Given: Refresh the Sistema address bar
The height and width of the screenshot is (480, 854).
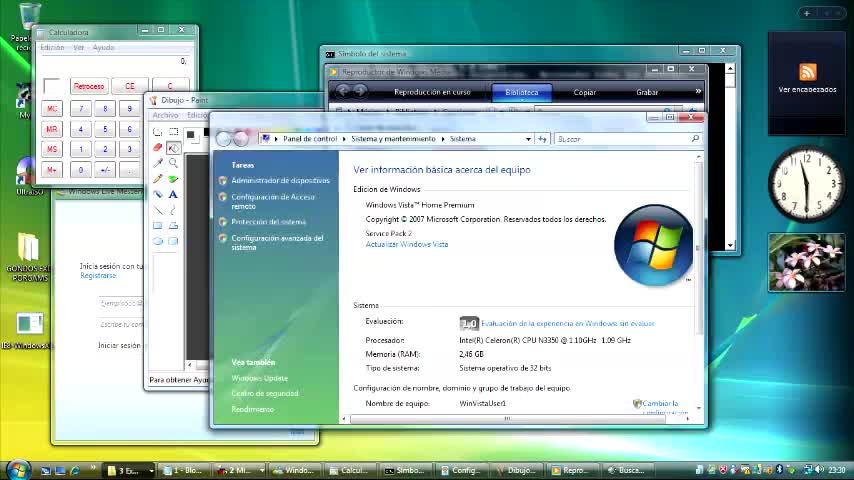Looking at the screenshot, I should 542,139.
